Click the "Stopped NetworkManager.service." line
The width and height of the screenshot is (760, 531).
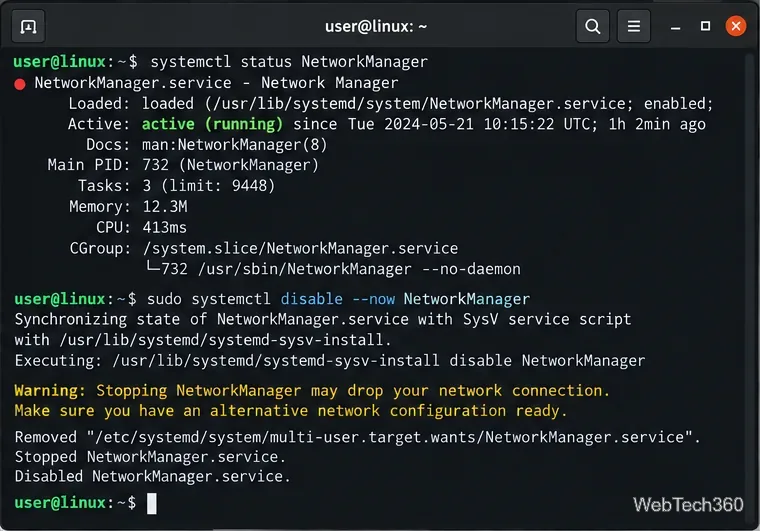(150, 457)
